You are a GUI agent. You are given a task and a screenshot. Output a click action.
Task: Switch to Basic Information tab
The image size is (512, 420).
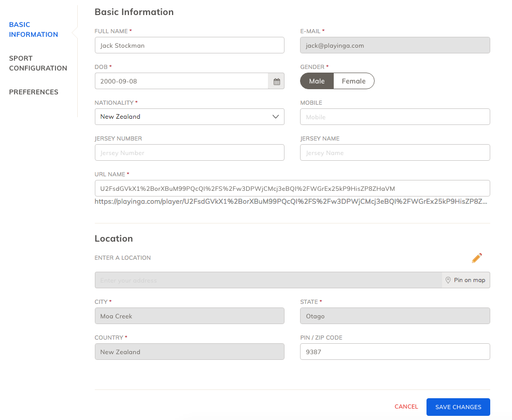pos(33,30)
